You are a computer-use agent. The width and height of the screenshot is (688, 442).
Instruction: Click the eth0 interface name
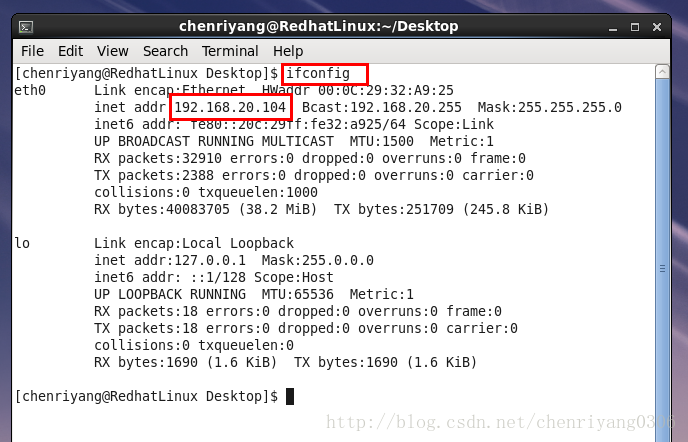click(x=30, y=90)
